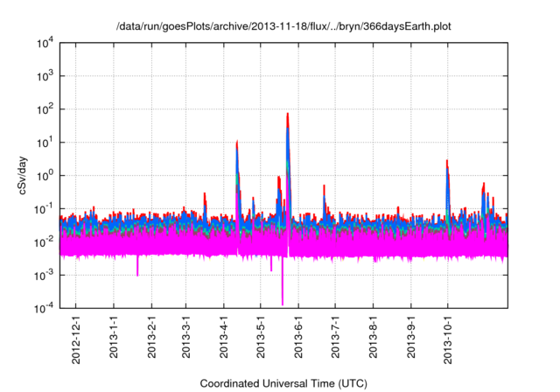Screen dimensions: 560x392
Task: Click the 2013-9-1 x-axis tick label
Action: tap(409, 338)
